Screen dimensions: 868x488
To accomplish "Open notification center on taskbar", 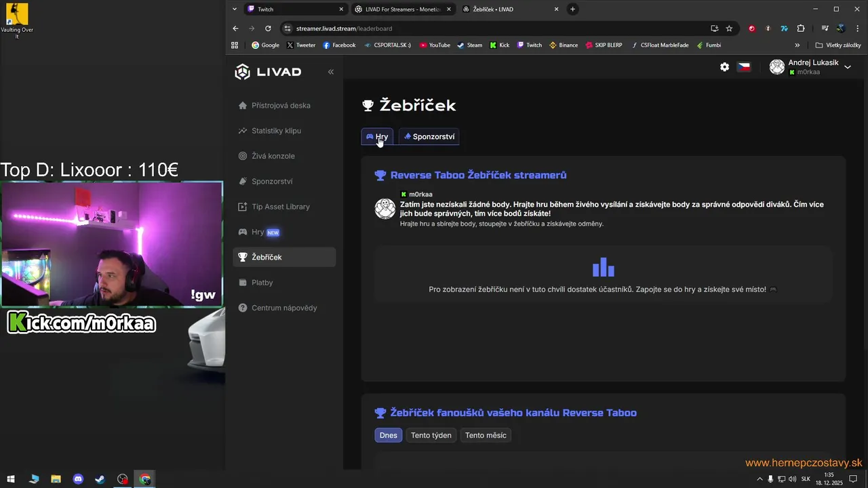I will [854, 479].
